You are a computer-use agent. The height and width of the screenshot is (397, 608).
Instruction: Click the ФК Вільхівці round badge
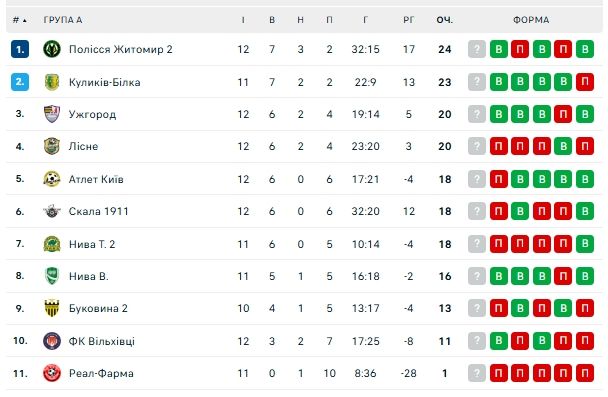(52, 341)
